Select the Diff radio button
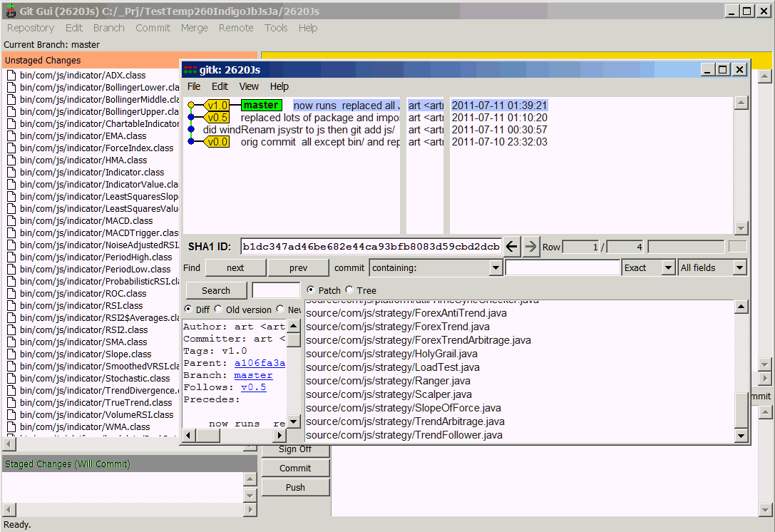775x532 pixels. coord(188,309)
